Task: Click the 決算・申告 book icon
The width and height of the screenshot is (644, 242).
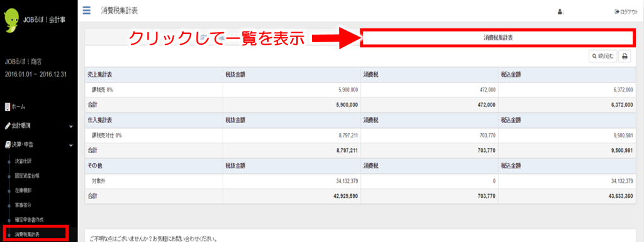Action: click(x=8, y=145)
